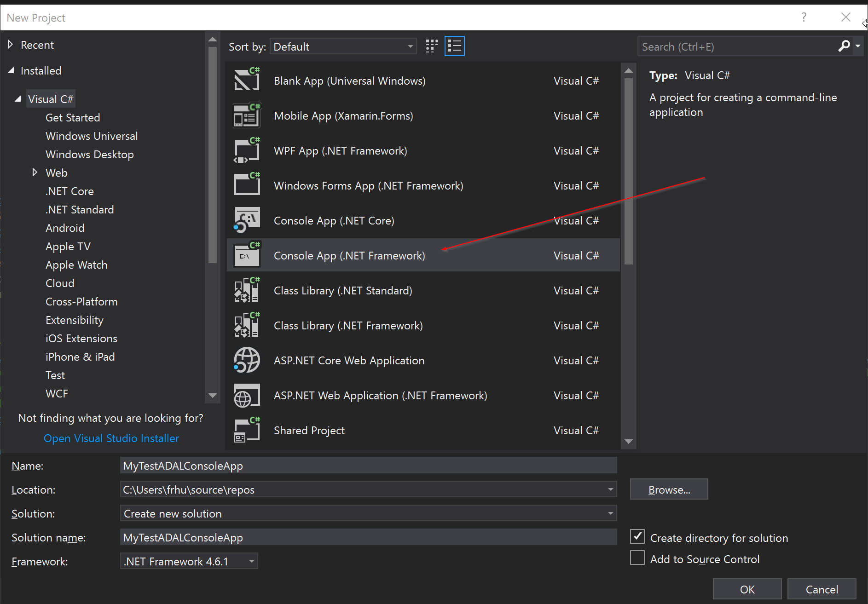Select the WCF category
Screen dimensions: 868x604
click(57, 394)
